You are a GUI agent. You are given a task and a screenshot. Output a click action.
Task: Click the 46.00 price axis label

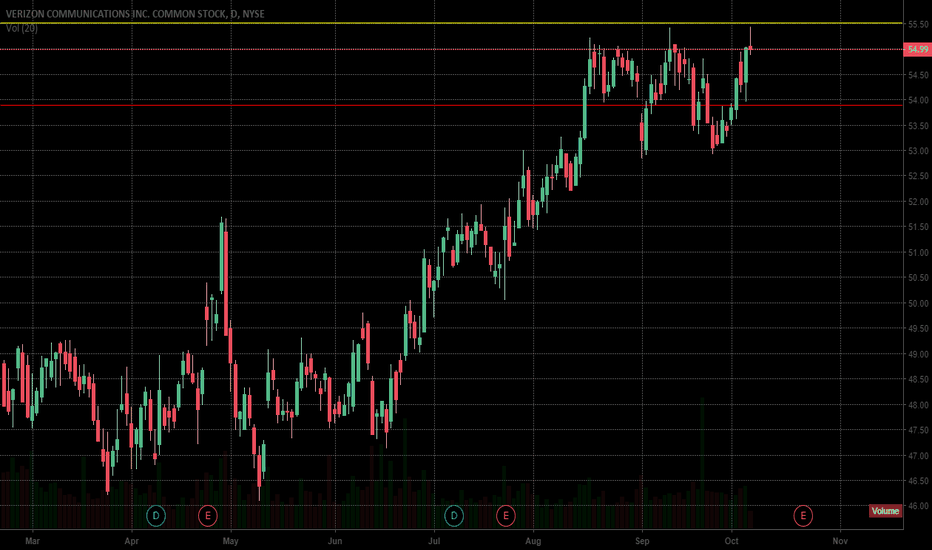point(918,506)
